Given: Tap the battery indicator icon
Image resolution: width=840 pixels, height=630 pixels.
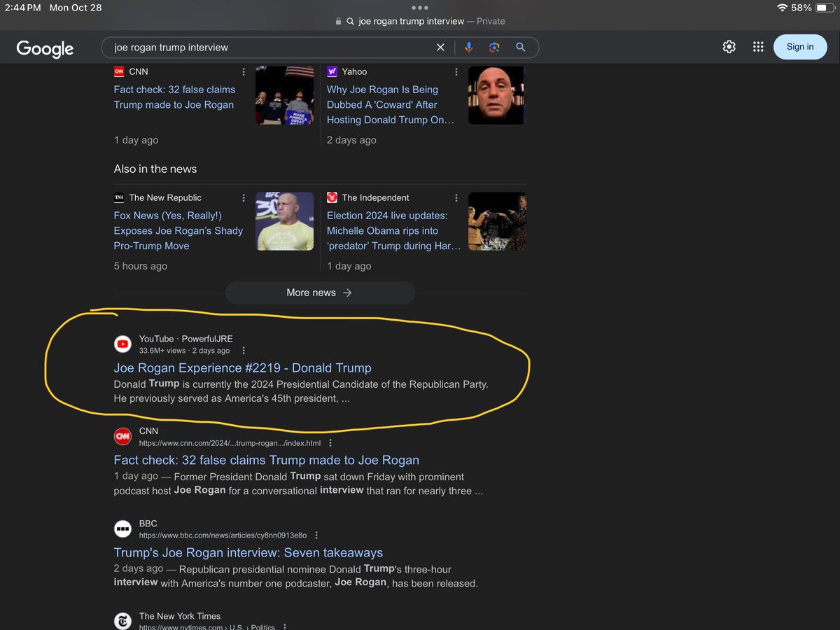Looking at the screenshot, I should (825, 8).
